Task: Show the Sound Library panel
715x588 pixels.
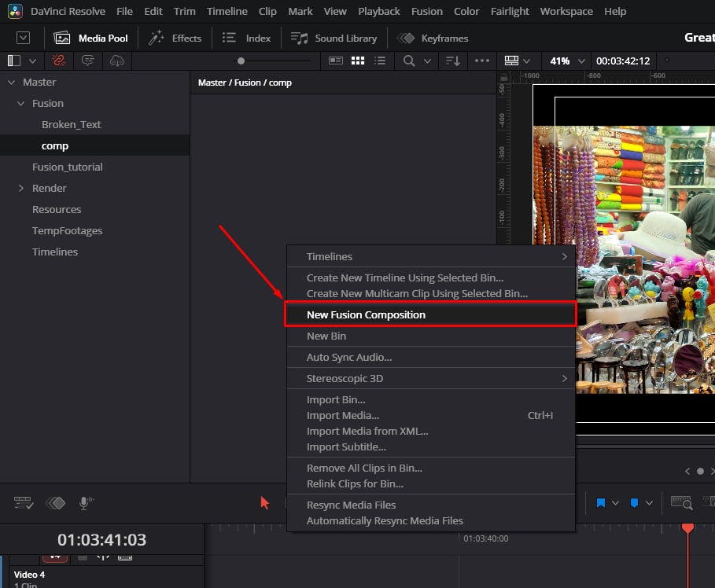Action: point(334,38)
